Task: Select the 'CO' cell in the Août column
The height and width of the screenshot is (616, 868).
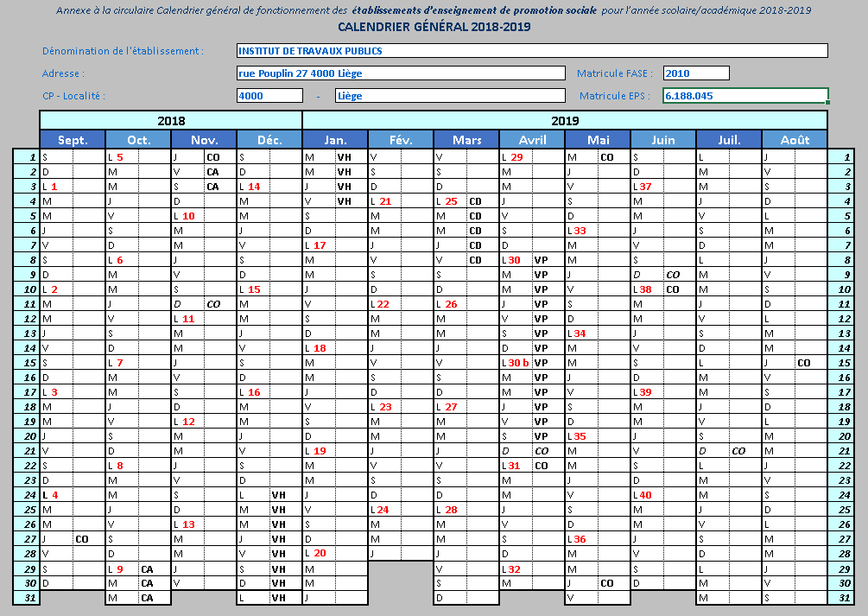Action: click(804, 363)
